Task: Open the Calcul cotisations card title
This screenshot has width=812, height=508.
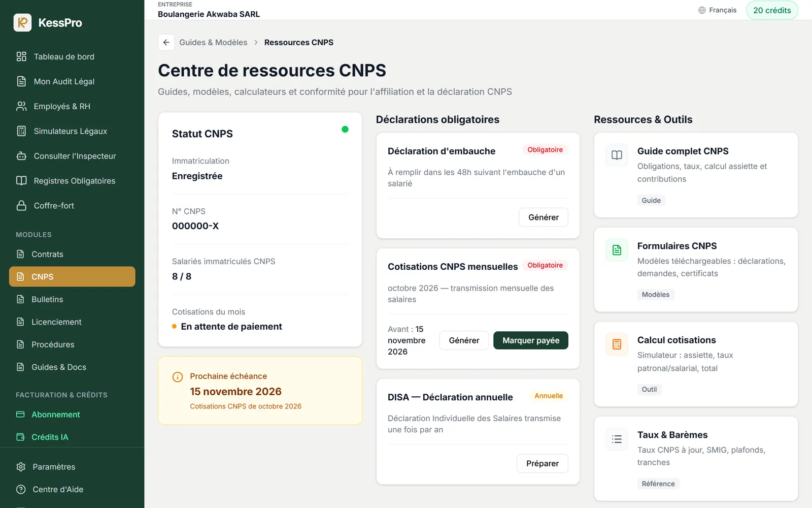Action: (x=676, y=340)
